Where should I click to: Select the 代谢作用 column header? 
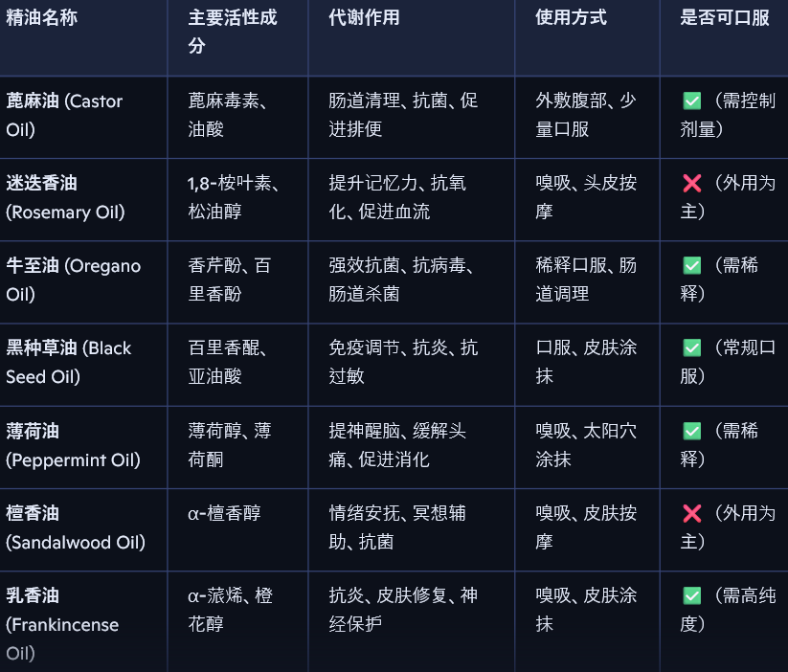tap(364, 19)
